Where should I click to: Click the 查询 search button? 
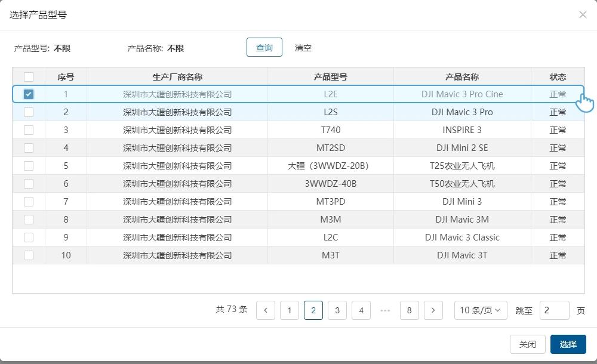click(x=264, y=47)
